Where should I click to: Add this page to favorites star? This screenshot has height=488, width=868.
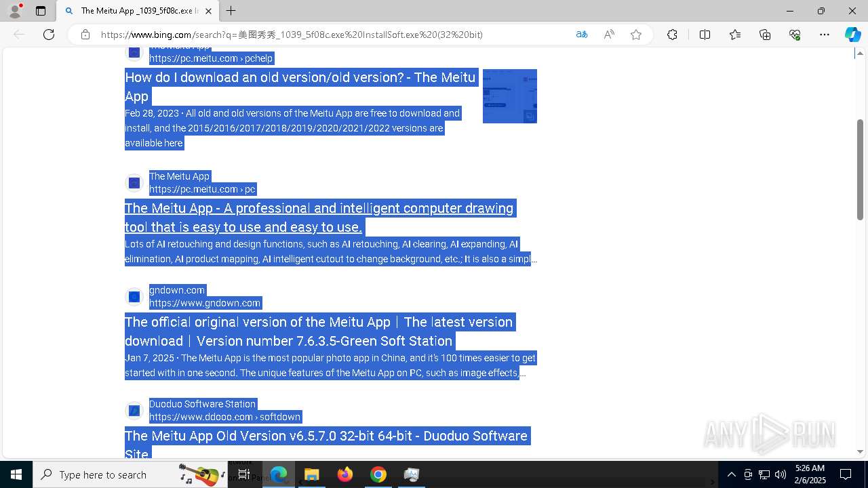[636, 35]
